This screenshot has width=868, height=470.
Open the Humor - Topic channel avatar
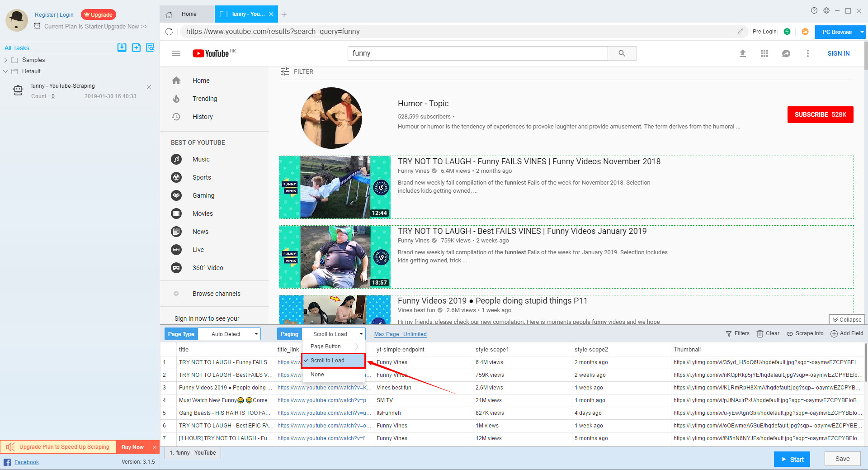click(x=331, y=118)
